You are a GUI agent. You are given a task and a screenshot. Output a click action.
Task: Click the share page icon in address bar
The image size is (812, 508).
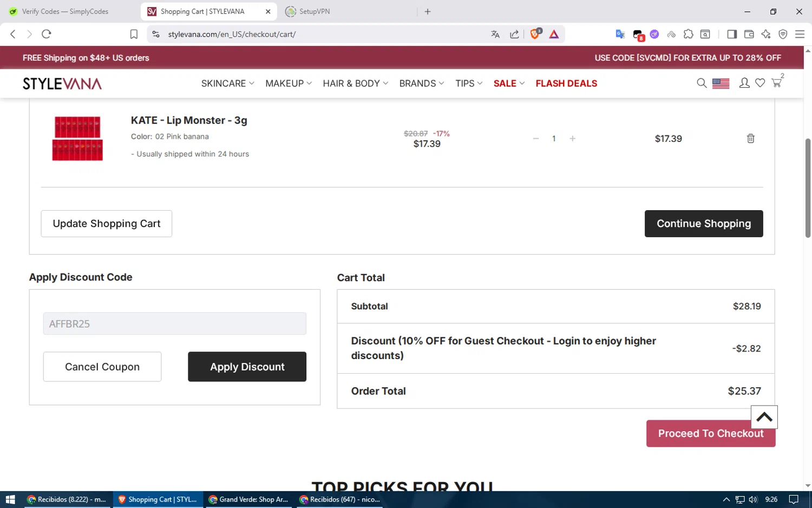(x=514, y=34)
